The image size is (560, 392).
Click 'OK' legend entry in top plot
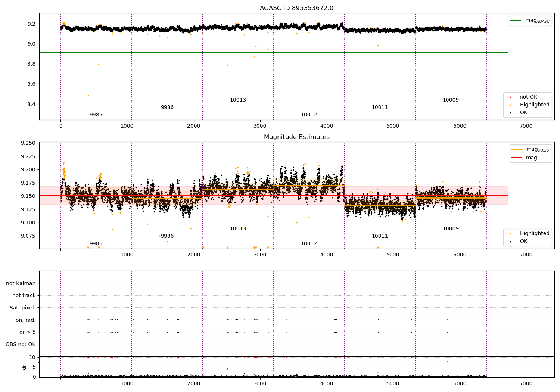point(523,113)
